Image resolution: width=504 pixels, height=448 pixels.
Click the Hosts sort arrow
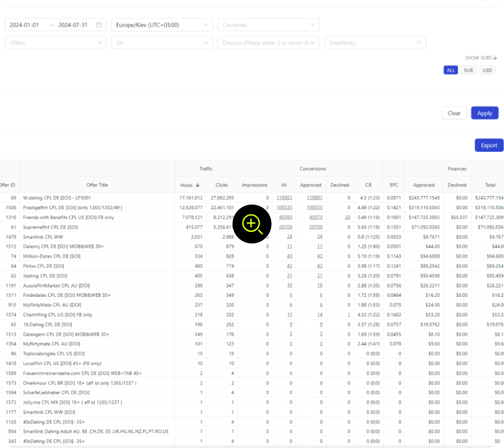pos(197,185)
